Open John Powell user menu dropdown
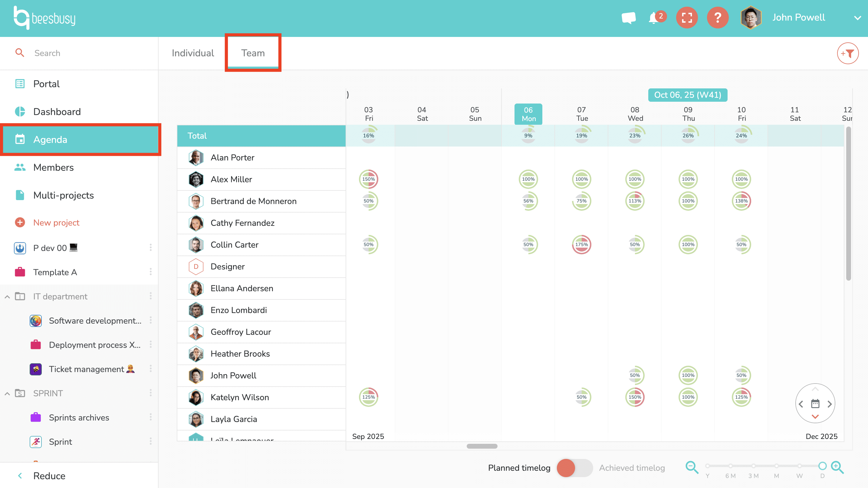 (x=857, y=18)
